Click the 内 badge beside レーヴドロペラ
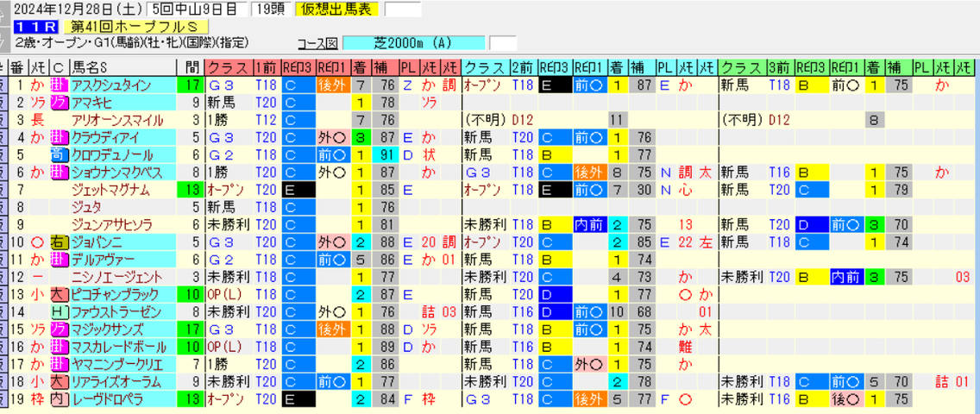This screenshot has height=414, width=980. click(x=60, y=399)
